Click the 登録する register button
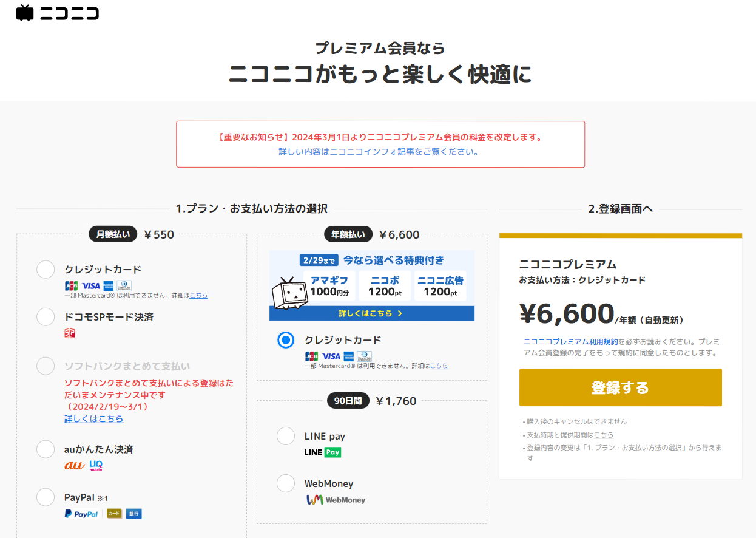 pos(621,387)
